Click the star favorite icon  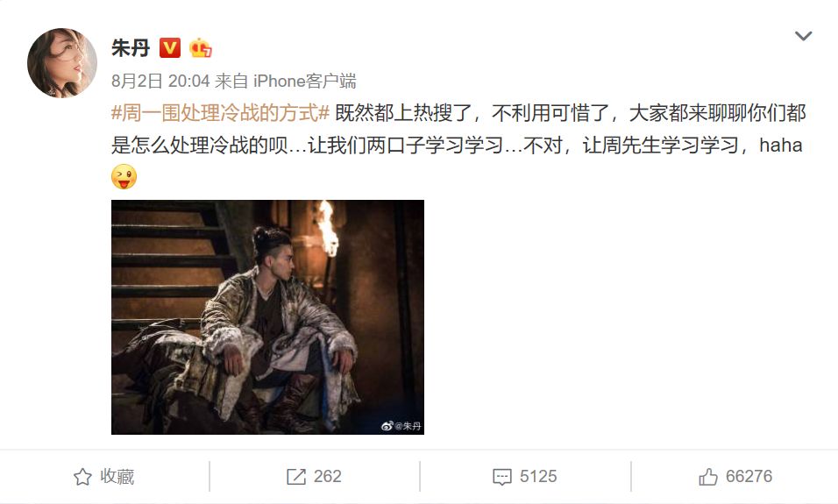tap(82, 476)
